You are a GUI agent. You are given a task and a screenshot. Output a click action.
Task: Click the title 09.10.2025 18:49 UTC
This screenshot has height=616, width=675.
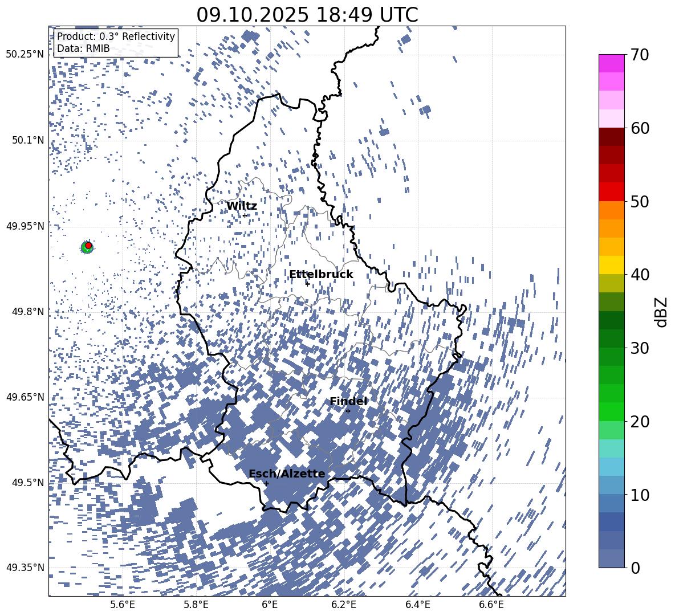[307, 15]
